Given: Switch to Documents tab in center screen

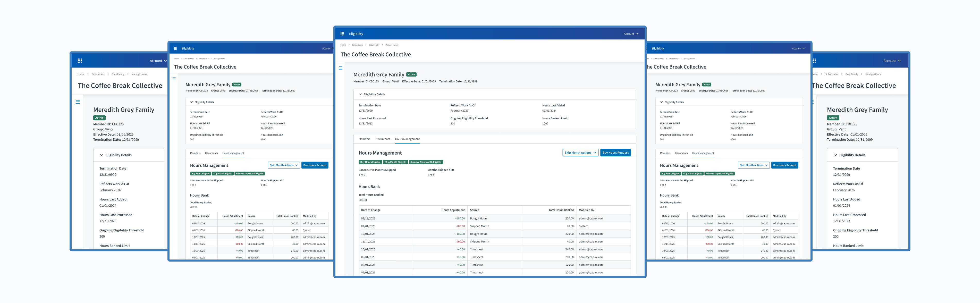Looking at the screenshot, I should point(382,139).
